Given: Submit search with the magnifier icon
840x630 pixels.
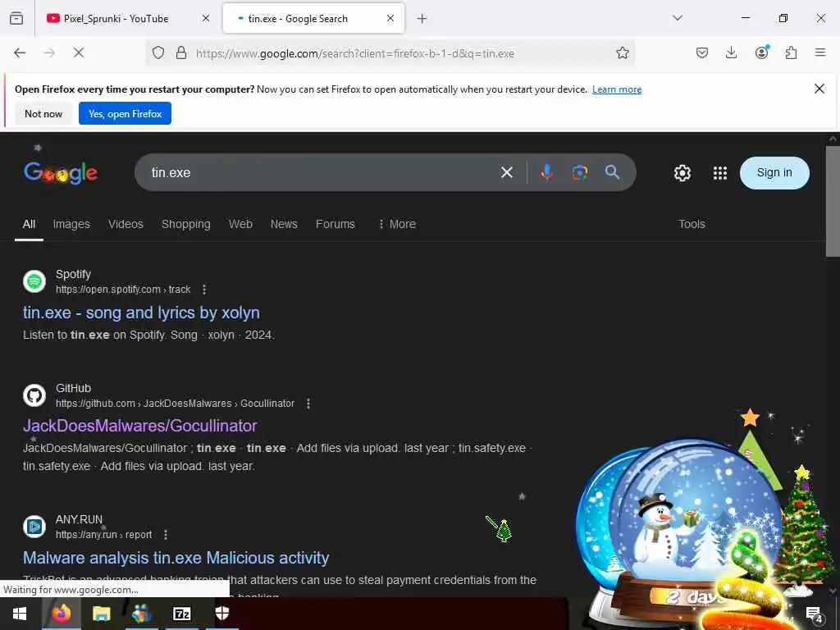Looking at the screenshot, I should coord(612,172).
